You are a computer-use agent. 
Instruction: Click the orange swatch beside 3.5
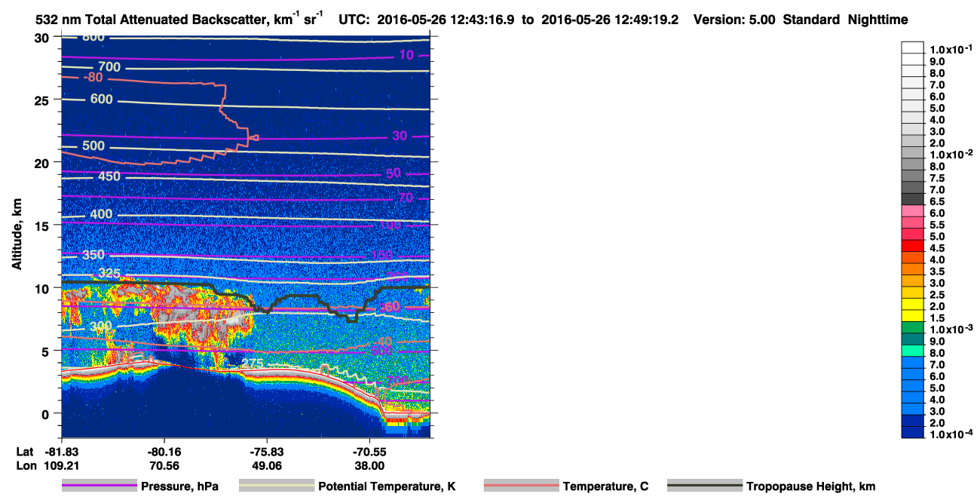click(x=913, y=270)
